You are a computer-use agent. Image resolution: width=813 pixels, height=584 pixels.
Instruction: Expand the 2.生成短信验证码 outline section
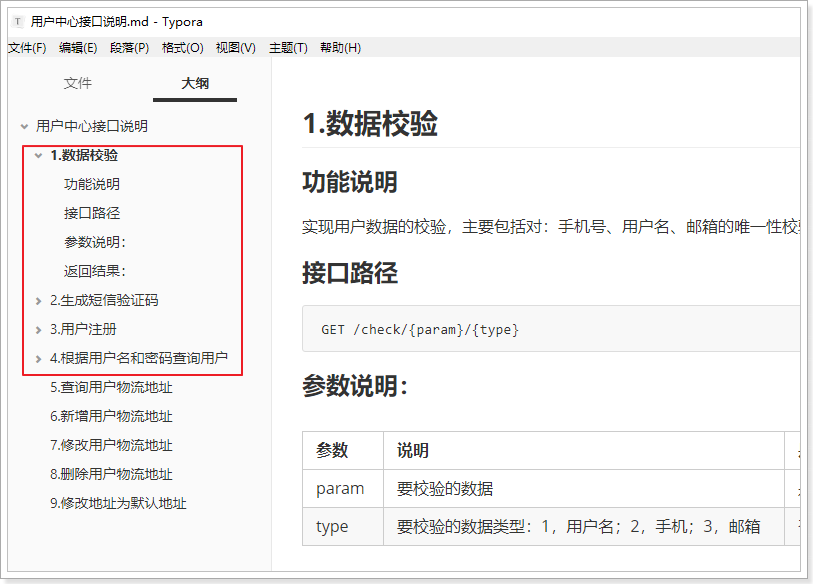(38, 300)
